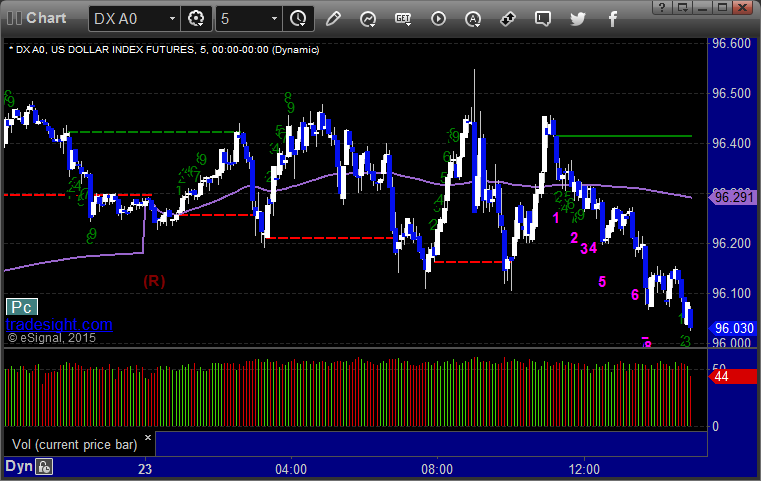Click the magenta count number 1
Viewport: 761px width, 481px height.
(556, 218)
